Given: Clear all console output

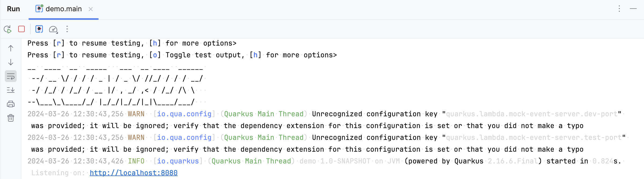Looking at the screenshot, I should tap(10, 118).
